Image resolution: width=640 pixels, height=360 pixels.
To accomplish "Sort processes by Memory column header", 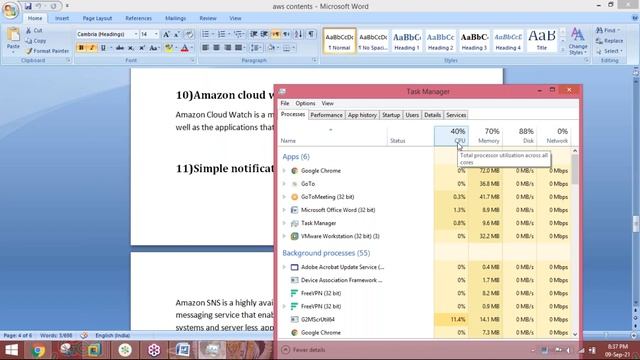I will tap(486, 136).
